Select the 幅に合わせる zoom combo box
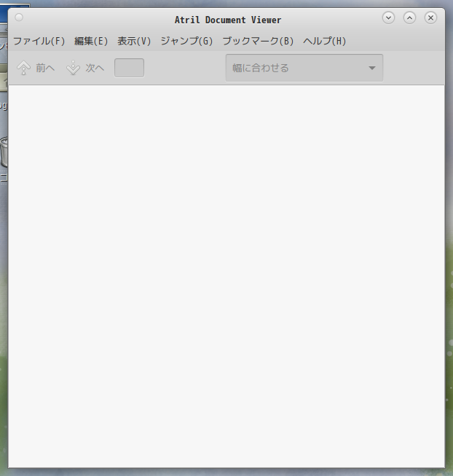 [304, 68]
